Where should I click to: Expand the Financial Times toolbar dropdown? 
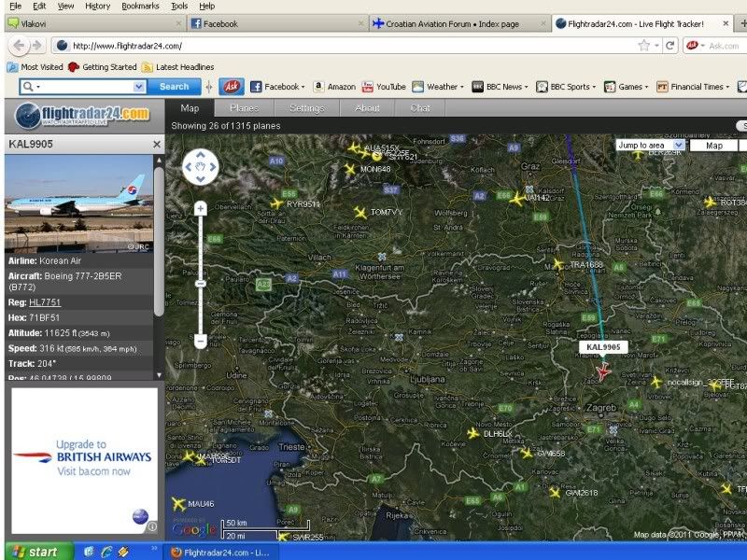click(727, 87)
